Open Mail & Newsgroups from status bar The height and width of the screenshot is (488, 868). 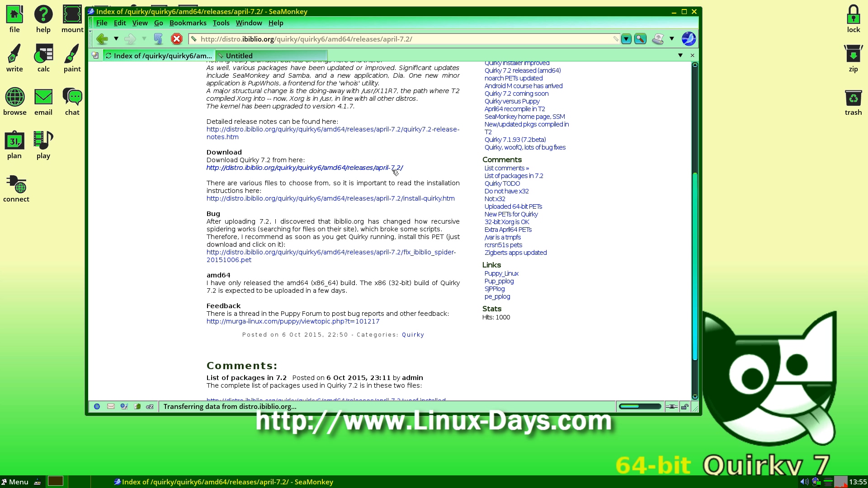[110, 407]
